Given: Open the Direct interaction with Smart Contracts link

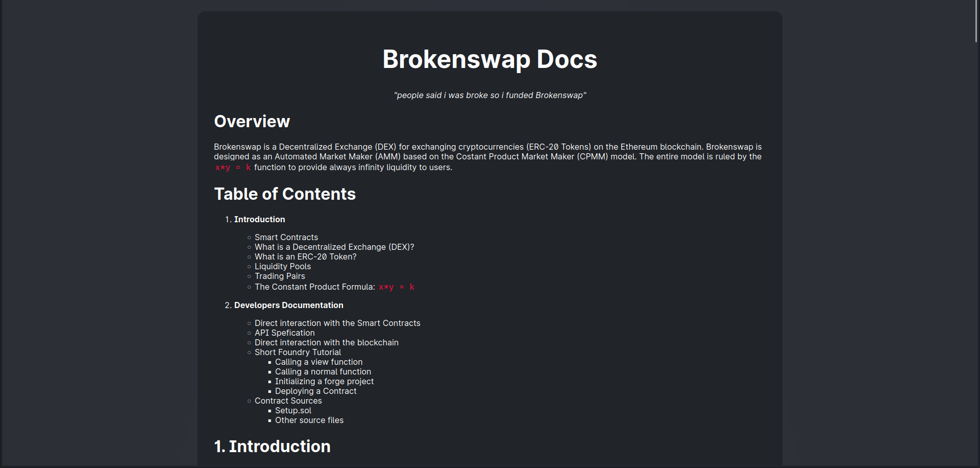Looking at the screenshot, I should 337,323.
